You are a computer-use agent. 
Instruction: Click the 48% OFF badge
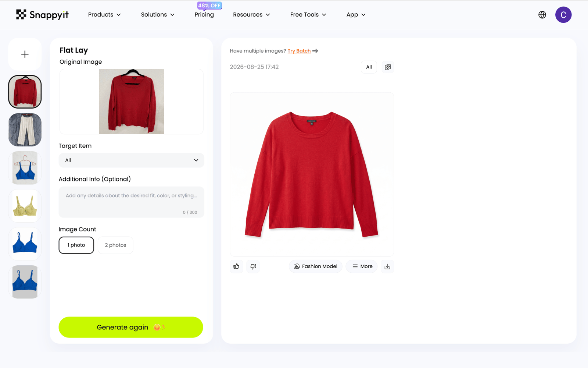(x=209, y=6)
